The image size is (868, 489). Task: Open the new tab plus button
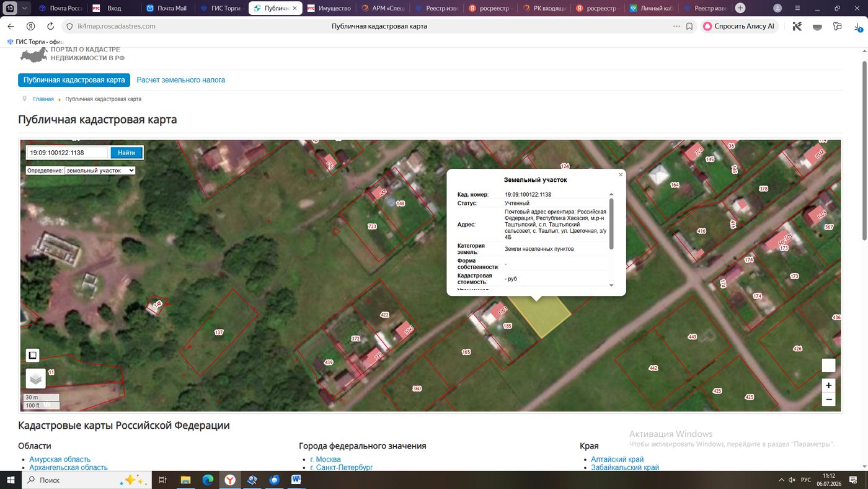[740, 8]
